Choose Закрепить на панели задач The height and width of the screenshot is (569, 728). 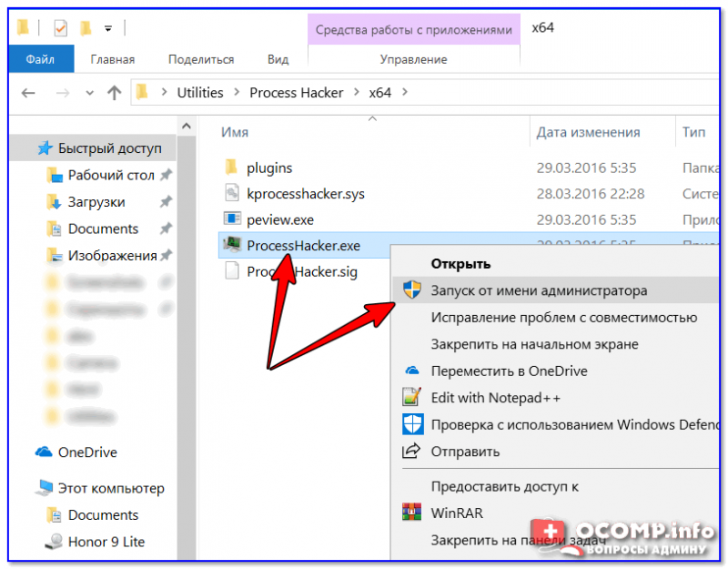pos(518,540)
